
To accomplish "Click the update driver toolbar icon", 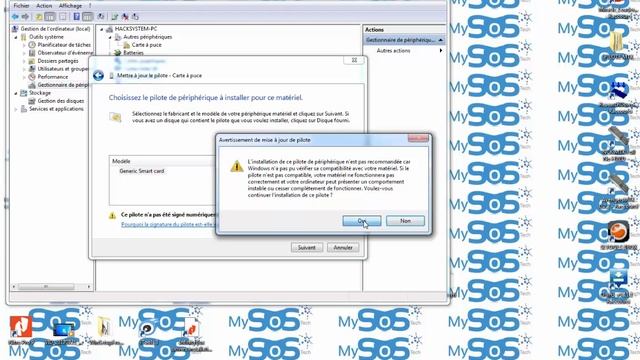I will click(115, 17).
